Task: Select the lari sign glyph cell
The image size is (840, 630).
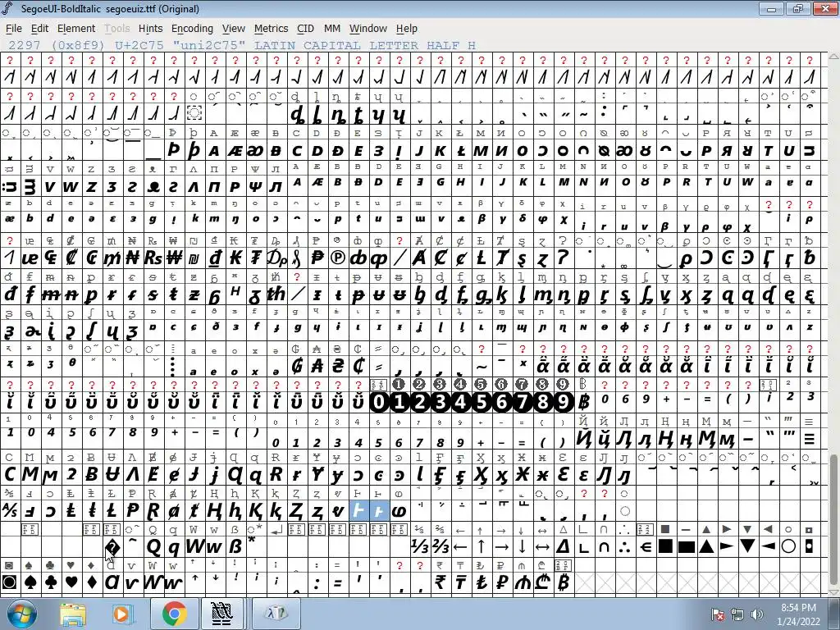Action: pyautogui.click(x=543, y=582)
